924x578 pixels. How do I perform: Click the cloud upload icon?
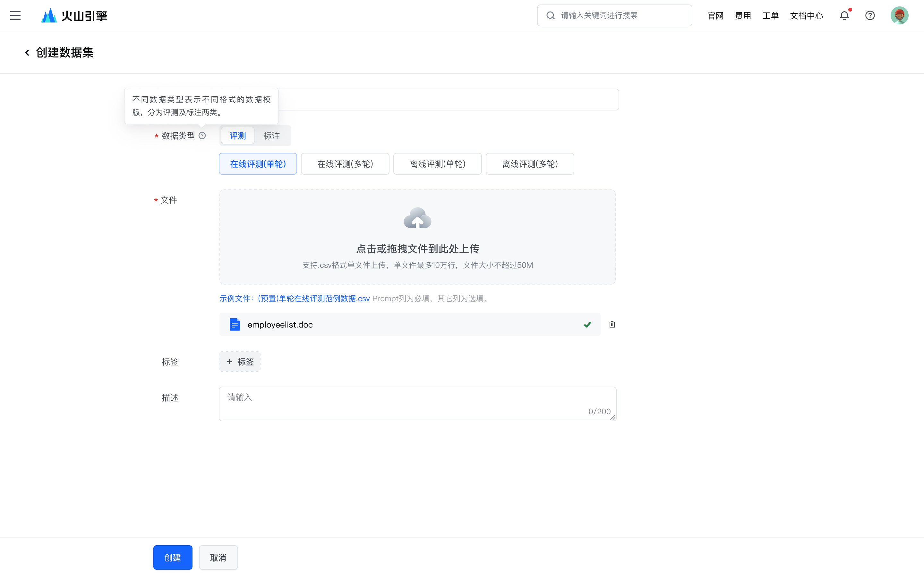pyautogui.click(x=417, y=218)
